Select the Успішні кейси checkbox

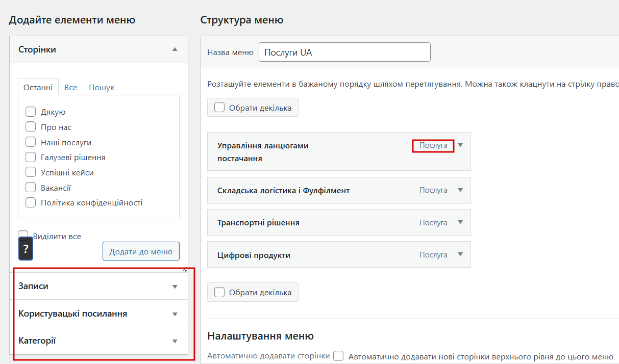tap(31, 172)
